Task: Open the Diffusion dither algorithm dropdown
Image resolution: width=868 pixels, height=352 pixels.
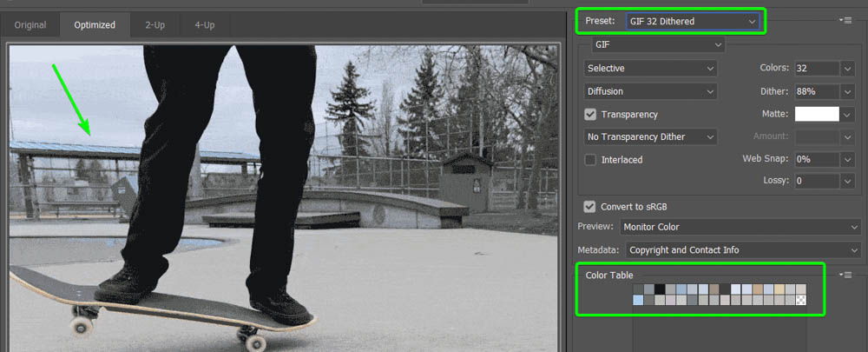Action: (x=650, y=91)
